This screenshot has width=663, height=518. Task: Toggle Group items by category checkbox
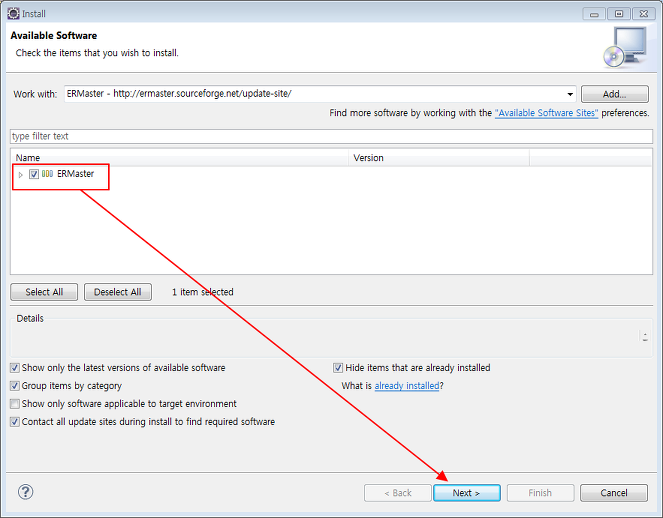(15, 386)
